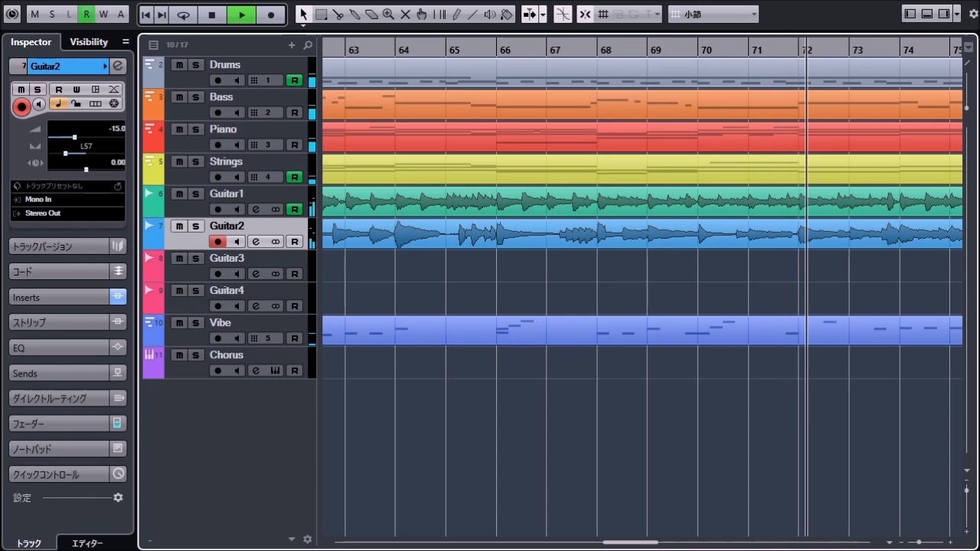Screen dimensions: 980x551
Task: Select the Erase tool
Action: pyautogui.click(x=371, y=15)
